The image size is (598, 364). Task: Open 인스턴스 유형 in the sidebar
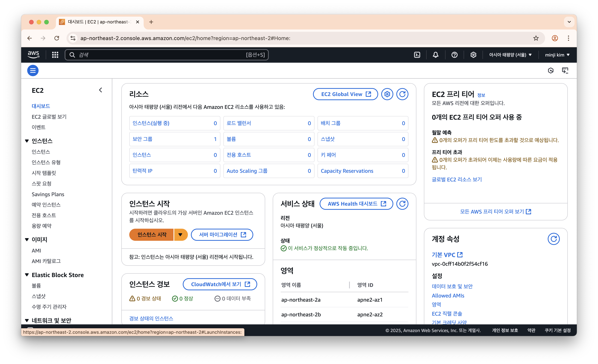(x=46, y=162)
